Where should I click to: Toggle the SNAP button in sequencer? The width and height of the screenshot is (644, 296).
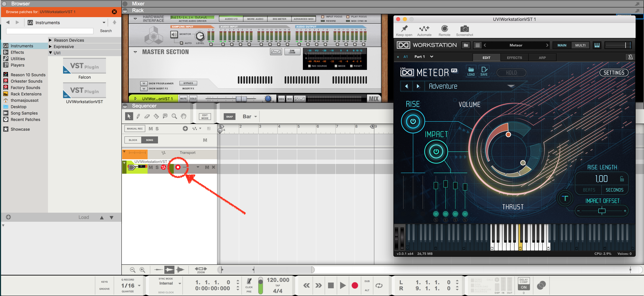[229, 116]
